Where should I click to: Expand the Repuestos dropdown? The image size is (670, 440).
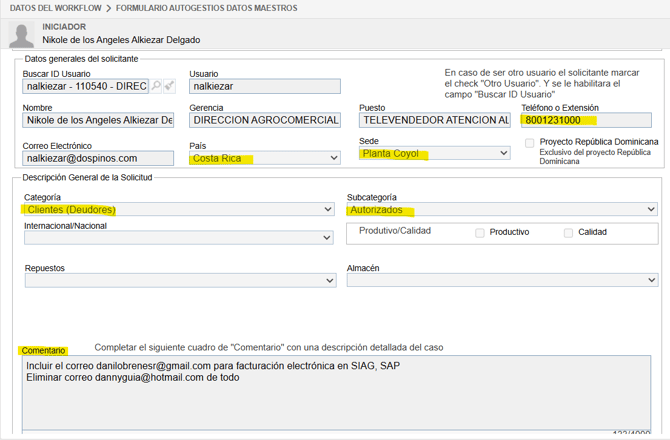(x=179, y=281)
